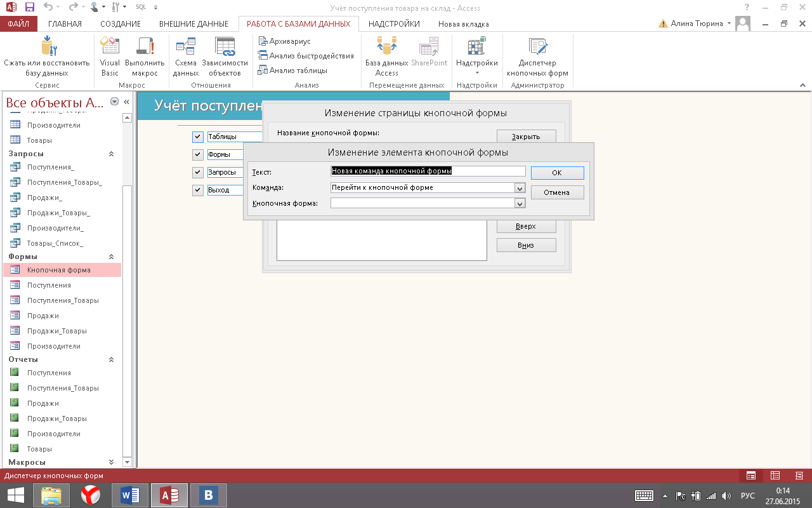Click the Undo arrow in title bar
Screen dimensions: 812x508
click(x=49, y=8)
